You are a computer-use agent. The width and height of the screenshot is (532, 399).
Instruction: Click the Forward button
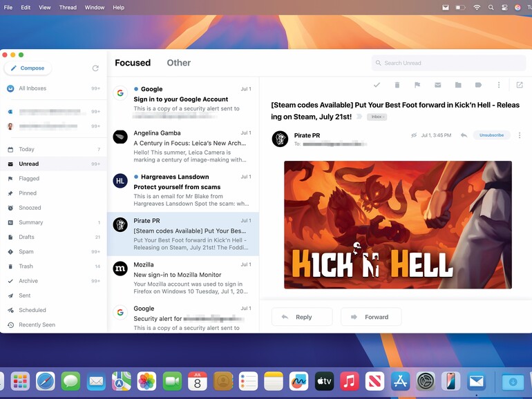pyautogui.click(x=371, y=317)
